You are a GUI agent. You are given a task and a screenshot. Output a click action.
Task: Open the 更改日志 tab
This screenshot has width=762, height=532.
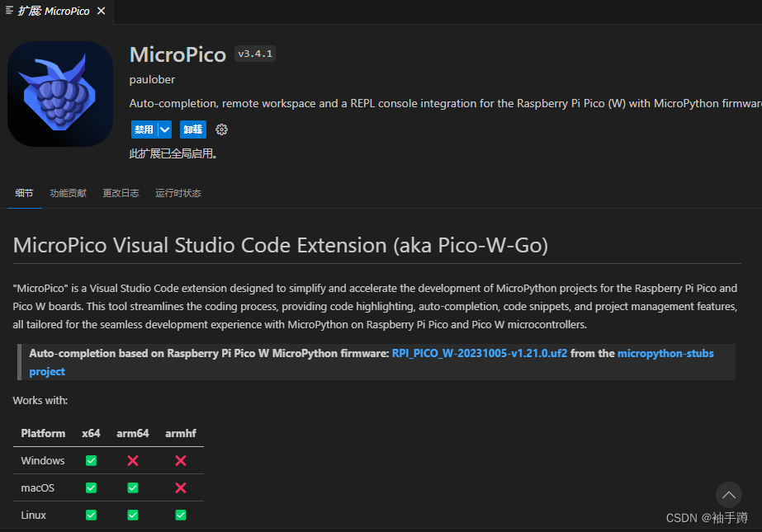121,193
